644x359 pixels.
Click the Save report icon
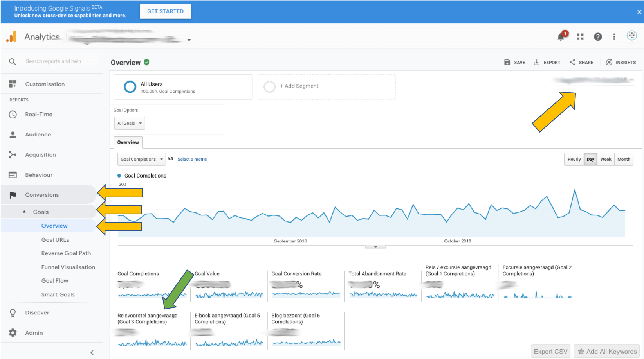[x=507, y=62]
